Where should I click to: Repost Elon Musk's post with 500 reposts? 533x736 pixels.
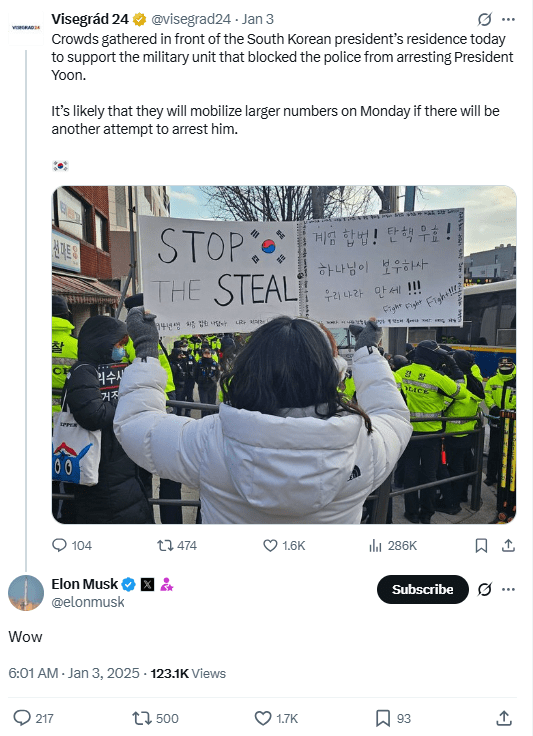[155, 718]
